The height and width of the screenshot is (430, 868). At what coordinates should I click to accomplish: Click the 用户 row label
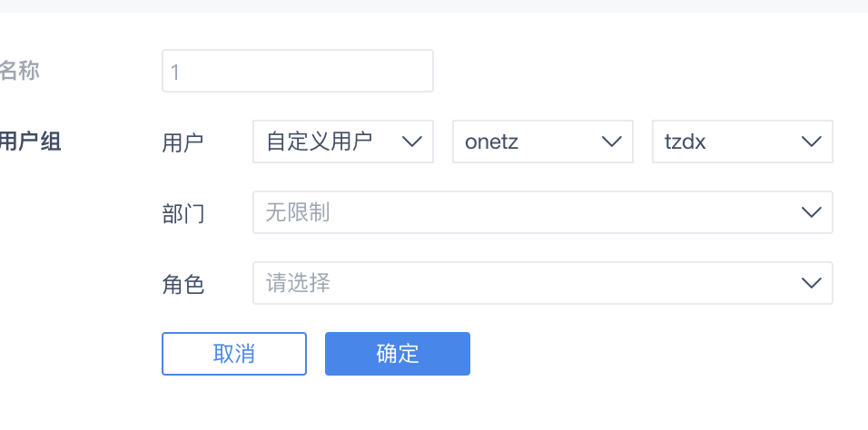pyautogui.click(x=183, y=142)
